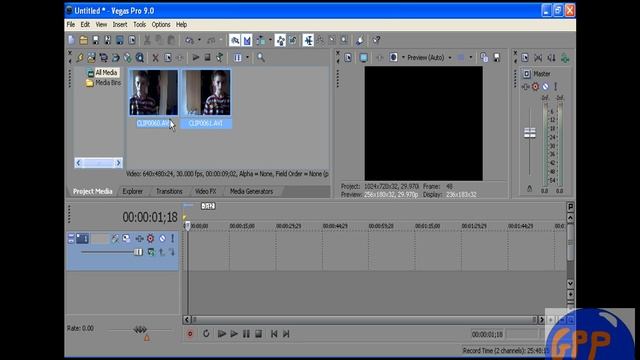The image size is (640, 360).
Task: Click the playback Rate slider
Action: tap(140, 329)
